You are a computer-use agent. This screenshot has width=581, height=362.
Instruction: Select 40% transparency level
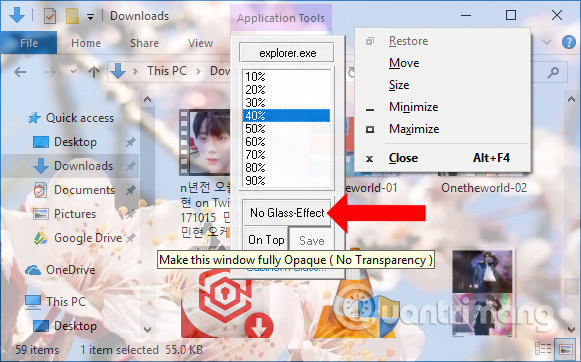(286, 116)
